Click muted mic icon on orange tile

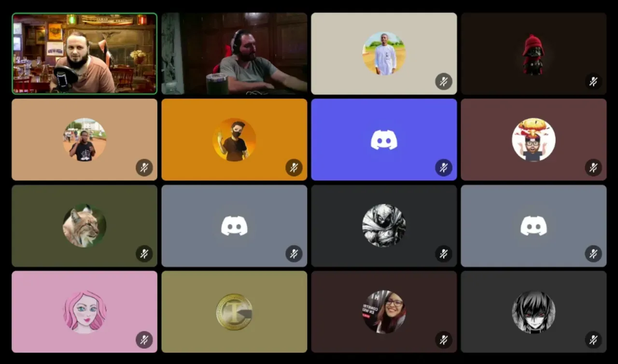tap(294, 168)
